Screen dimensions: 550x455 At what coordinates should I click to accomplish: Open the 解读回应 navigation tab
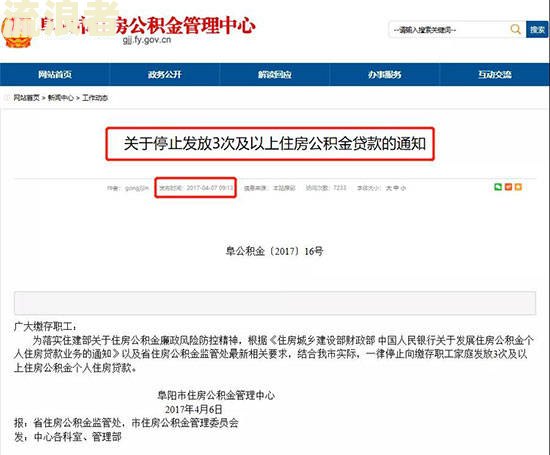pos(275,74)
